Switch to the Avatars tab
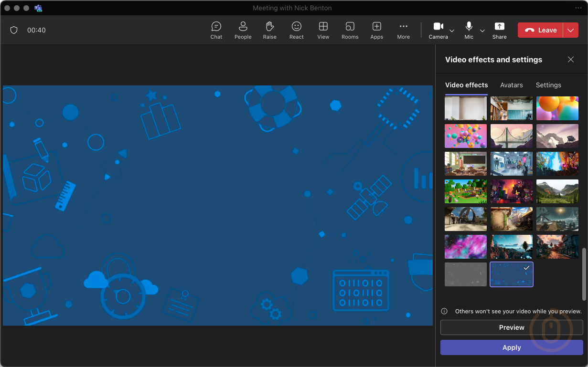Viewport: 588px width, 367px height. 512,85
